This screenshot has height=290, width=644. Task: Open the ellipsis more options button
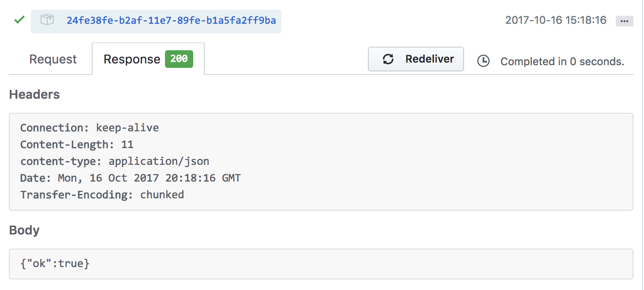pyautogui.click(x=624, y=21)
